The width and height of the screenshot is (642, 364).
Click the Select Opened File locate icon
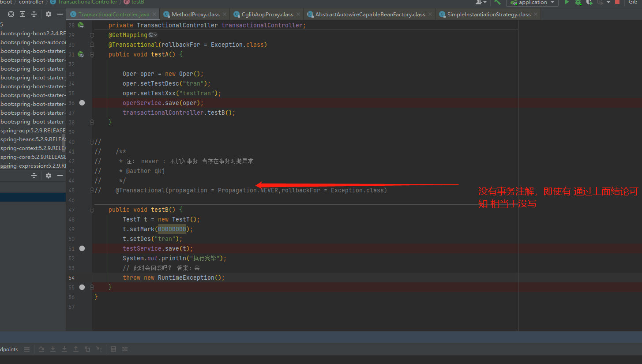coord(11,14)
